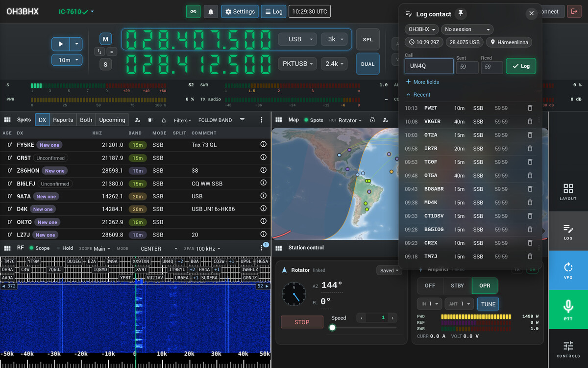Click the amplifier TUNE button

[x=488, y=304]
